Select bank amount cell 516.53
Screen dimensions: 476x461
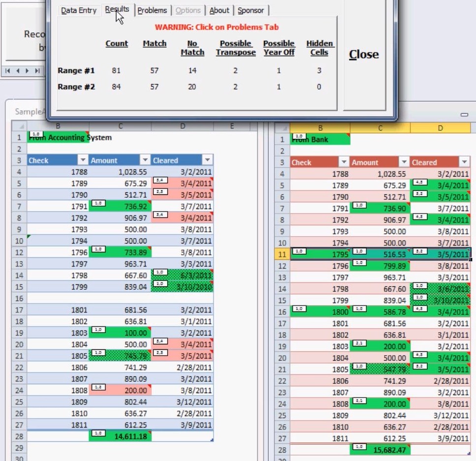point(380,254)
